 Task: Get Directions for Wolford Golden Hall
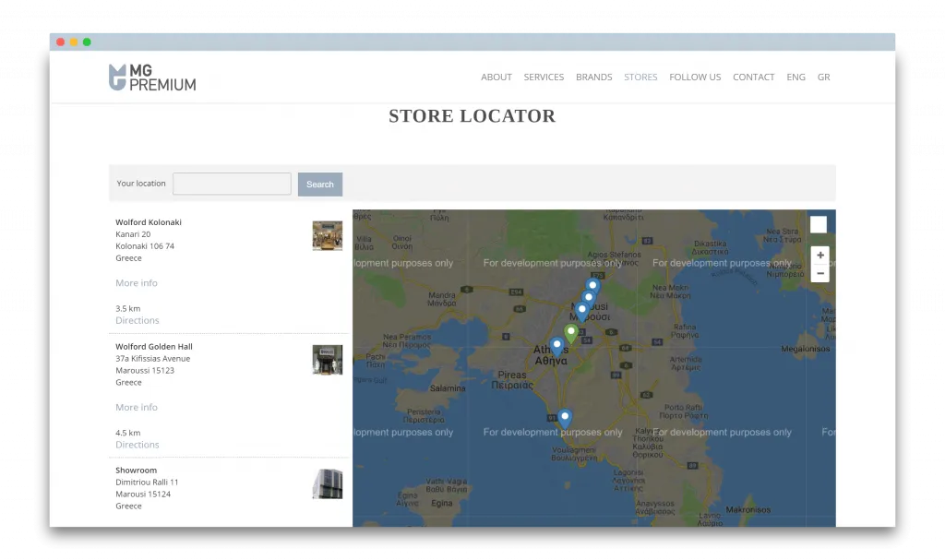[137, 444]
